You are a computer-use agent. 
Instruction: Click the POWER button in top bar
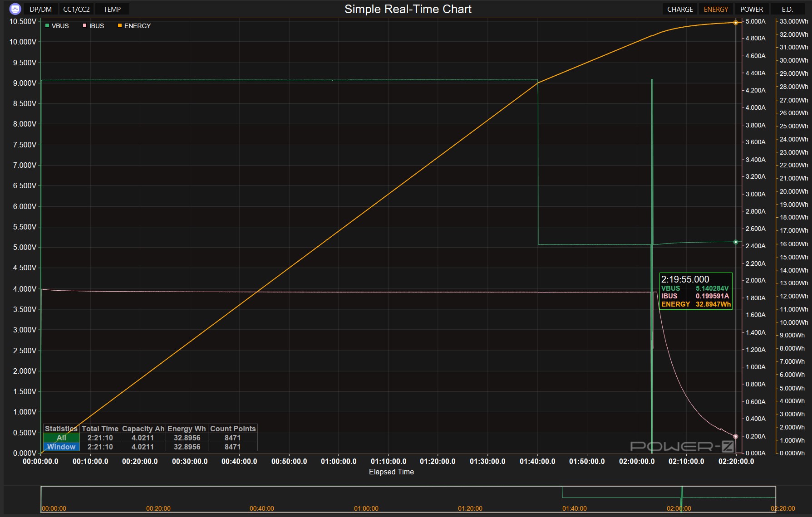[751, 9]
